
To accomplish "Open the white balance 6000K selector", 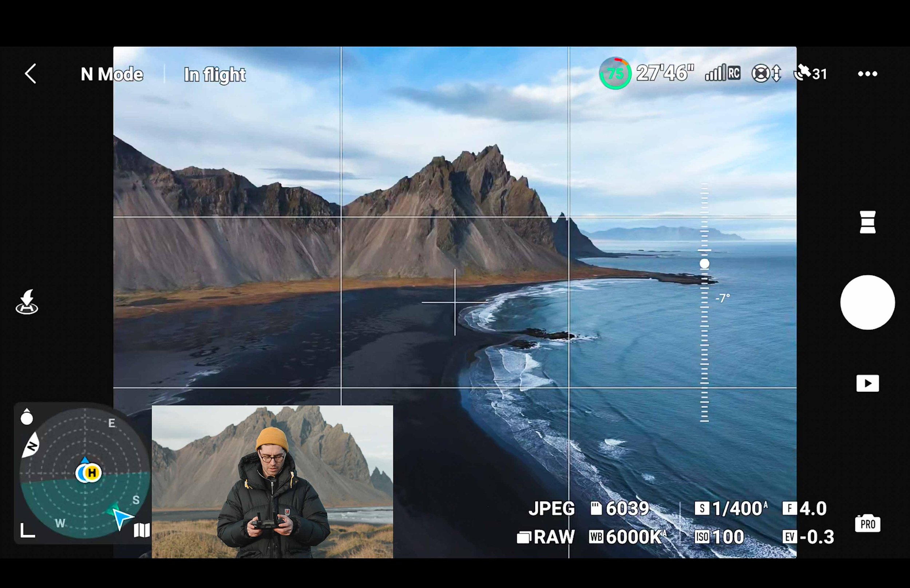I will click(x=628, y=537).
